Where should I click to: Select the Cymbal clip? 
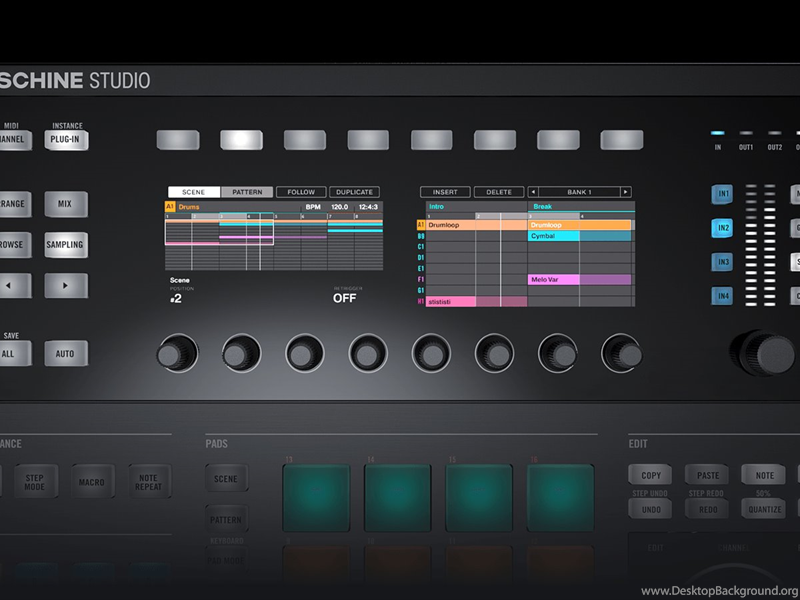pos(580,236)
